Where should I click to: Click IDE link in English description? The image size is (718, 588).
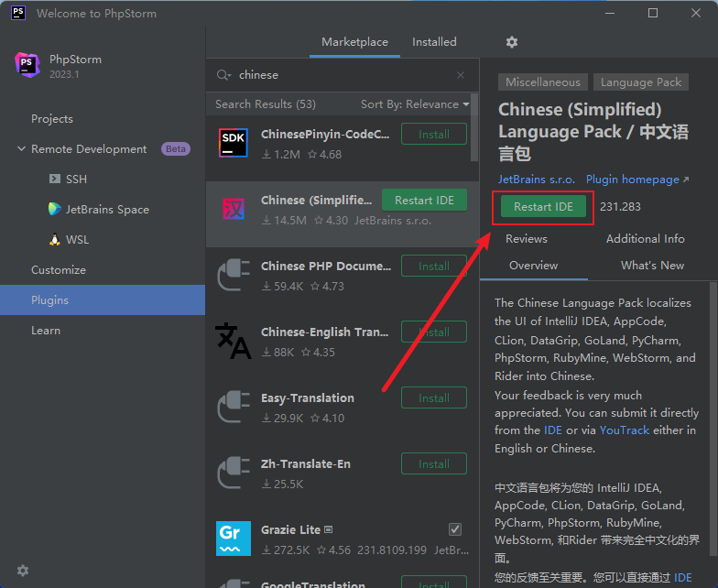[553, 430]
